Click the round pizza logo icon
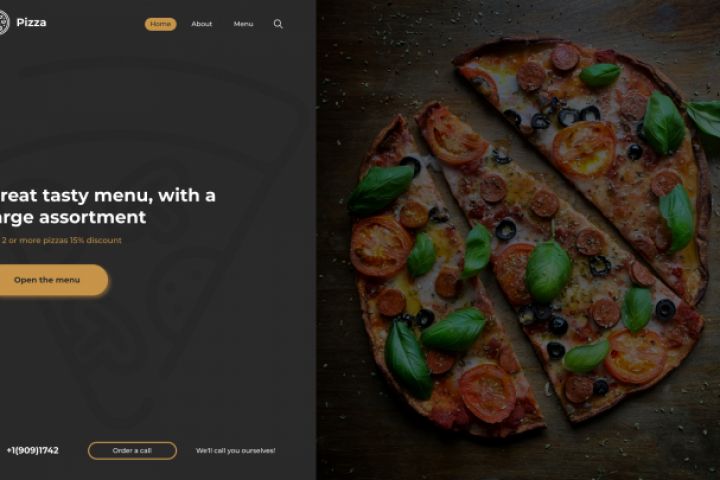Viewport: 720px width, 480px height. click(x=4, y=22)
